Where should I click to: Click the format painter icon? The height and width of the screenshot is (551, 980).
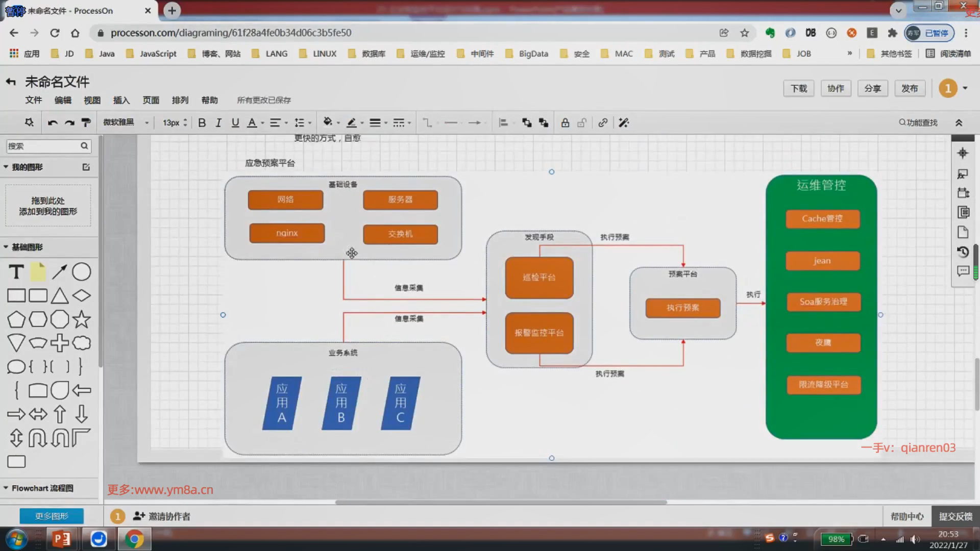click(x=86, y=122)
